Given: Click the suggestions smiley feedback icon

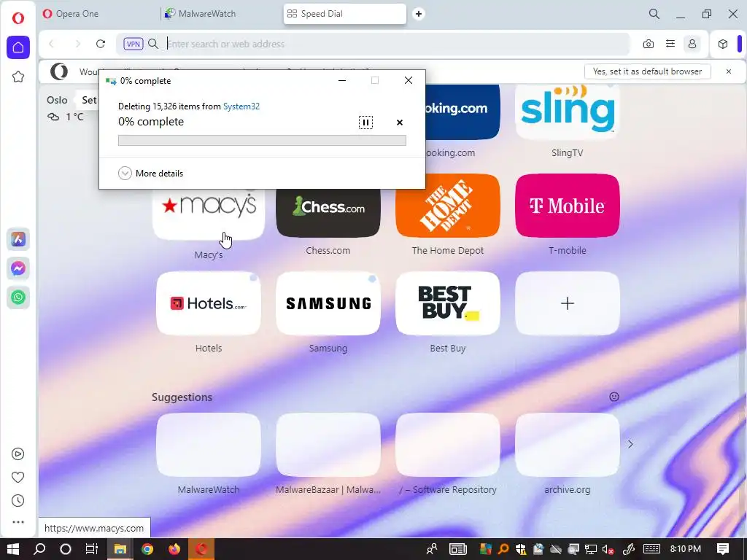Looking at the screenshot, I should tap(614, 397).
